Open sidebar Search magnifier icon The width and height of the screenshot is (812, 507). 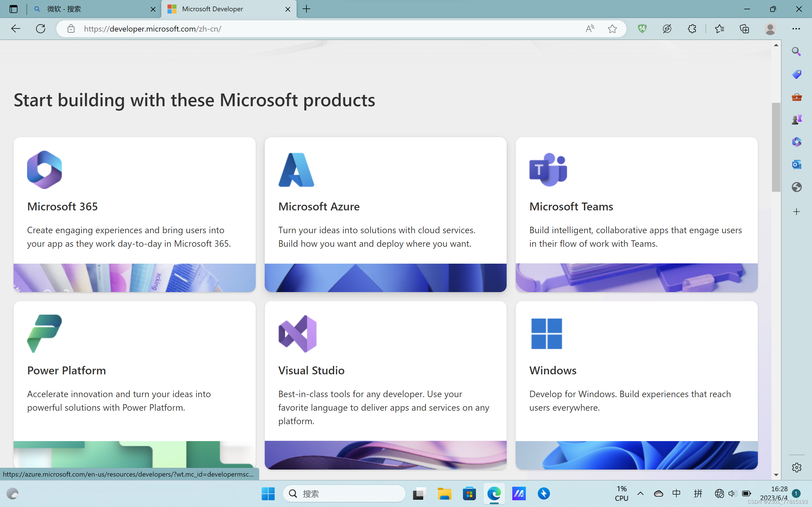(796, 51)
